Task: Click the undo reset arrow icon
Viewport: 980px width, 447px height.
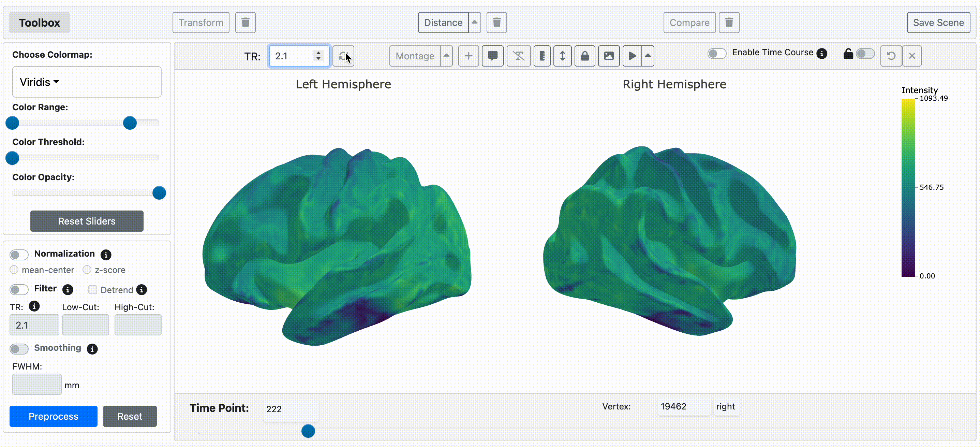Action: coord(891,56)
